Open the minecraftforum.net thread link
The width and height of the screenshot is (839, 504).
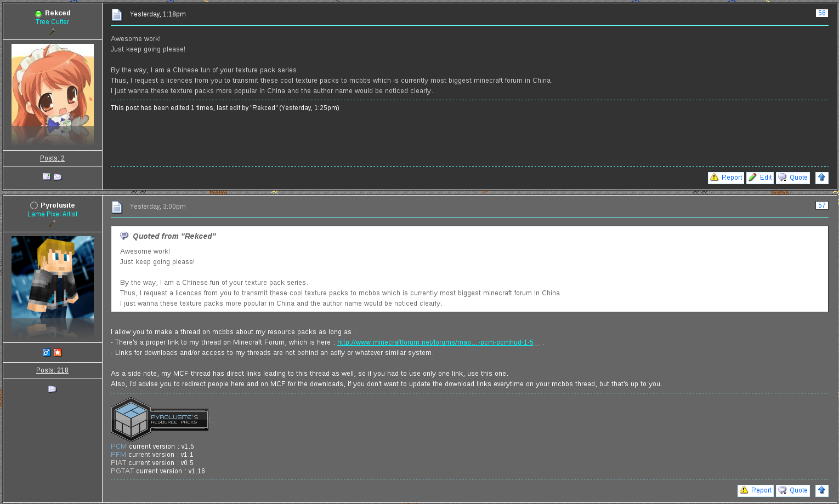[435, 342]
